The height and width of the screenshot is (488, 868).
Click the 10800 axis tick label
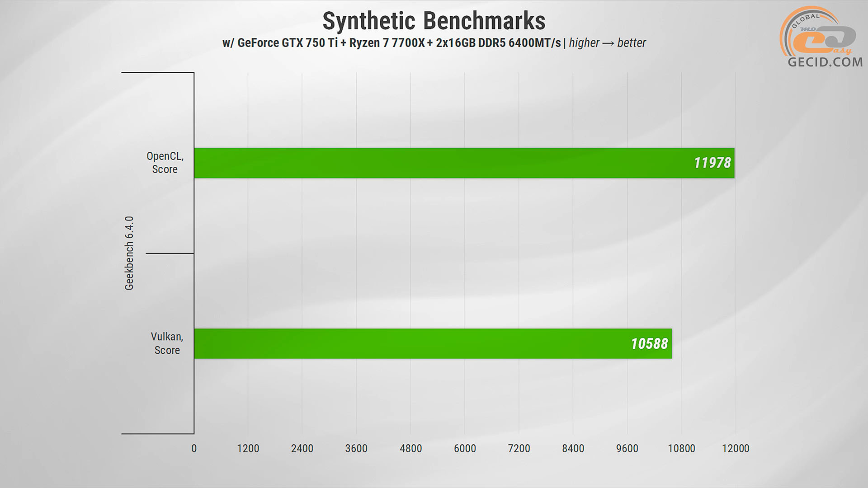tap(682, 449)
